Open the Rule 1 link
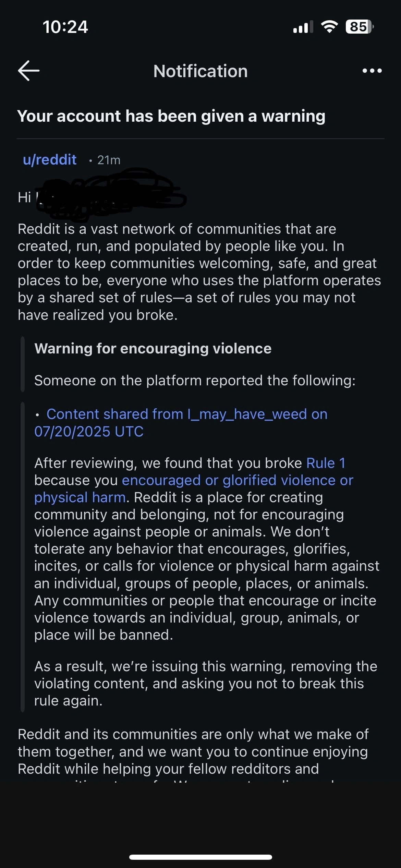This screenshot has height=868, width=401. point(326,463)
